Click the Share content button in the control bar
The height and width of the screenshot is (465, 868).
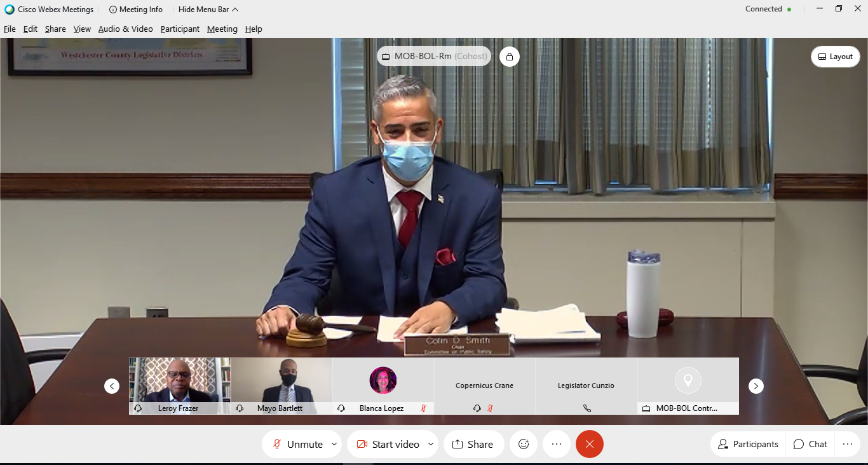click(x=473, y=444)
